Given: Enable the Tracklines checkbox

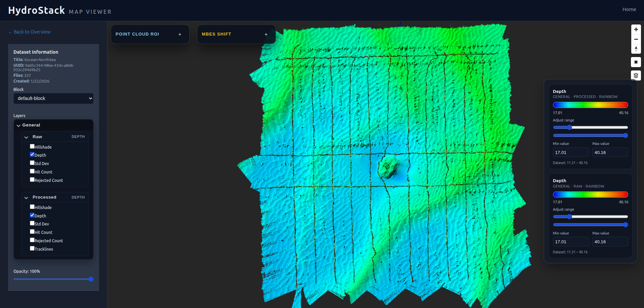Looking at the screenshot, I should pos(32,248).
